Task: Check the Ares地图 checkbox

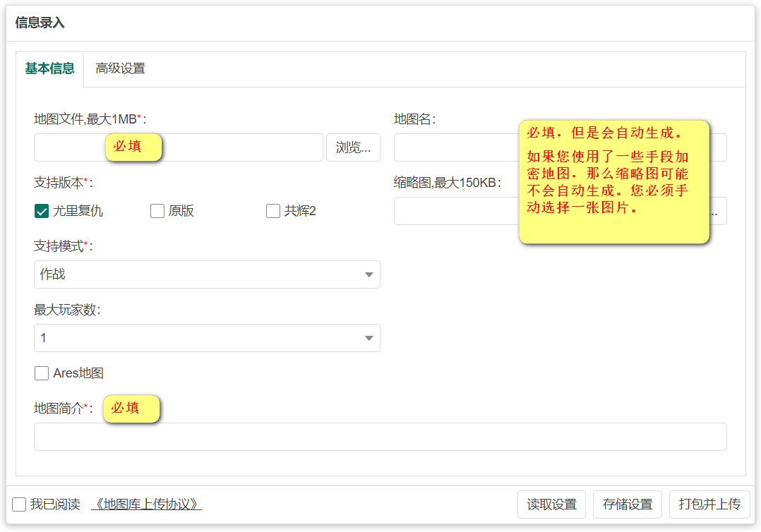Action: click(x=42, y=373)
